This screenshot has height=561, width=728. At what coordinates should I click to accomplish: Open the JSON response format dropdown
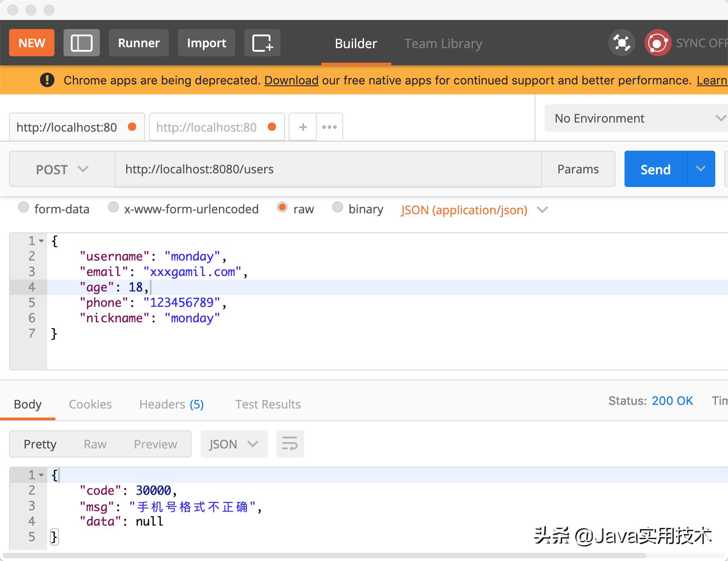click(233, 444)
